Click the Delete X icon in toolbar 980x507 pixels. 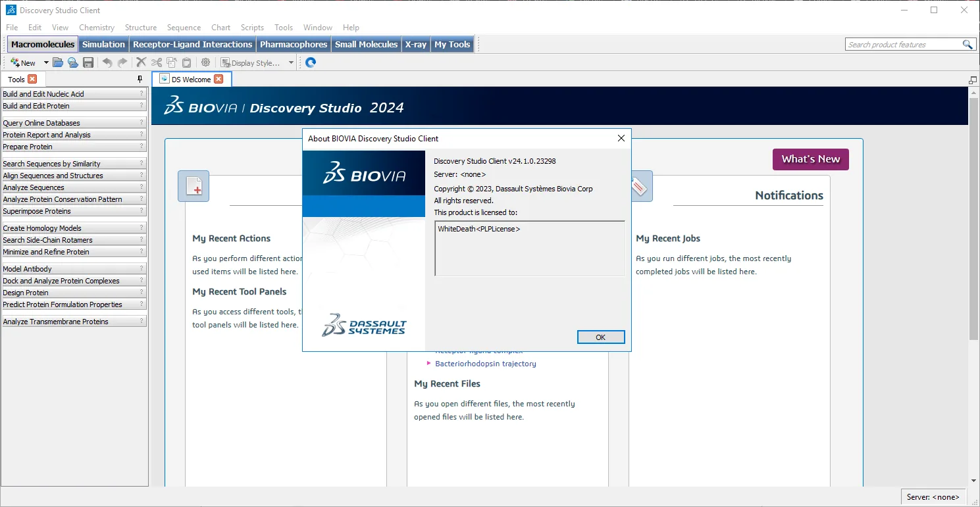[141, 62]
